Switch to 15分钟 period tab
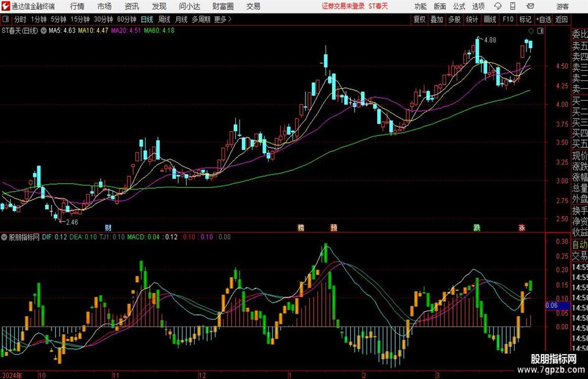Screen dimensions: 588x379 point(80,19)
